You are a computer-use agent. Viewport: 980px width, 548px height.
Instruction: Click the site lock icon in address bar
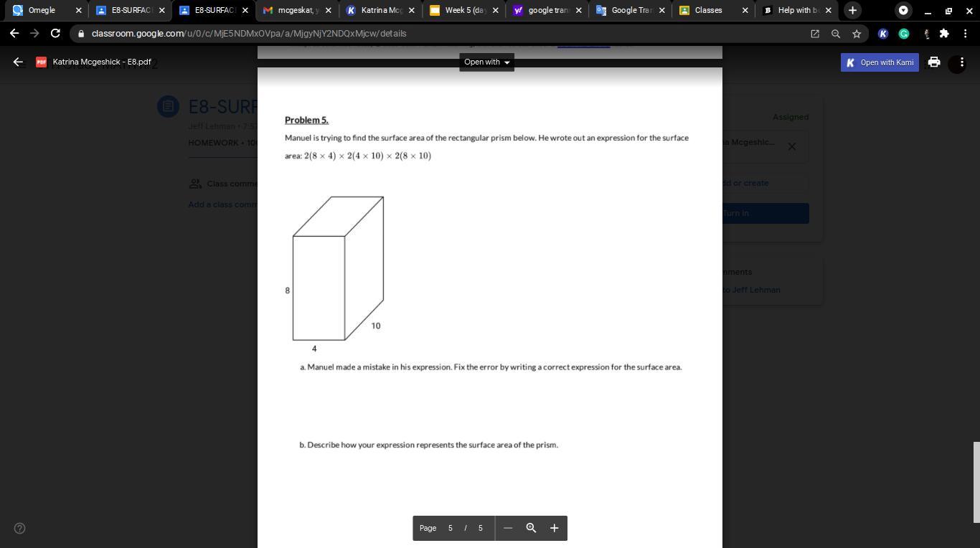click(x=81, y=34)
